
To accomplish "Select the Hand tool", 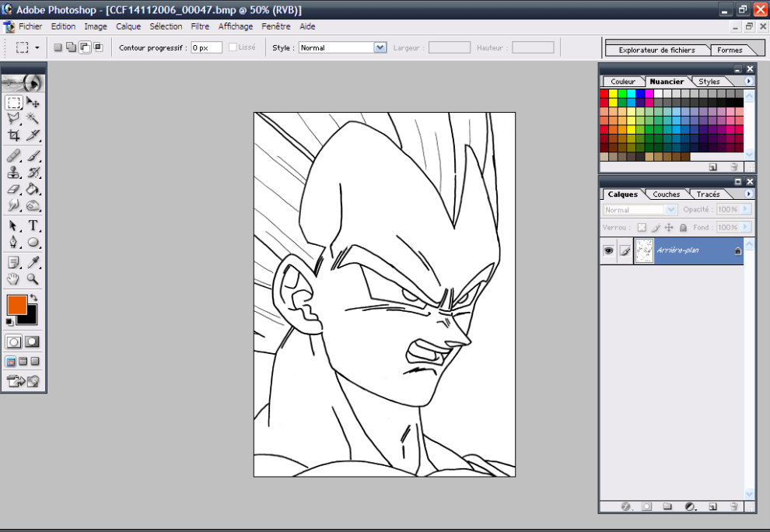I will [x=14, y=279].
